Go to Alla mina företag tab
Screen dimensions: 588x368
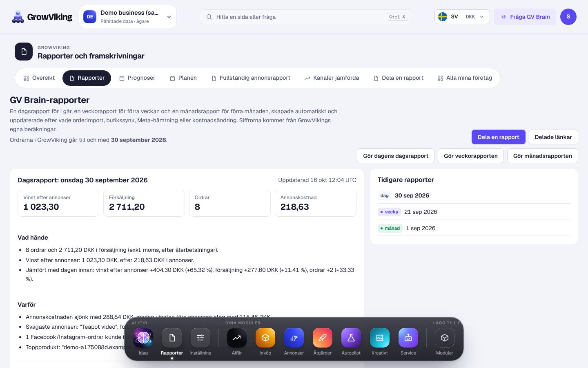coord(465,78)
